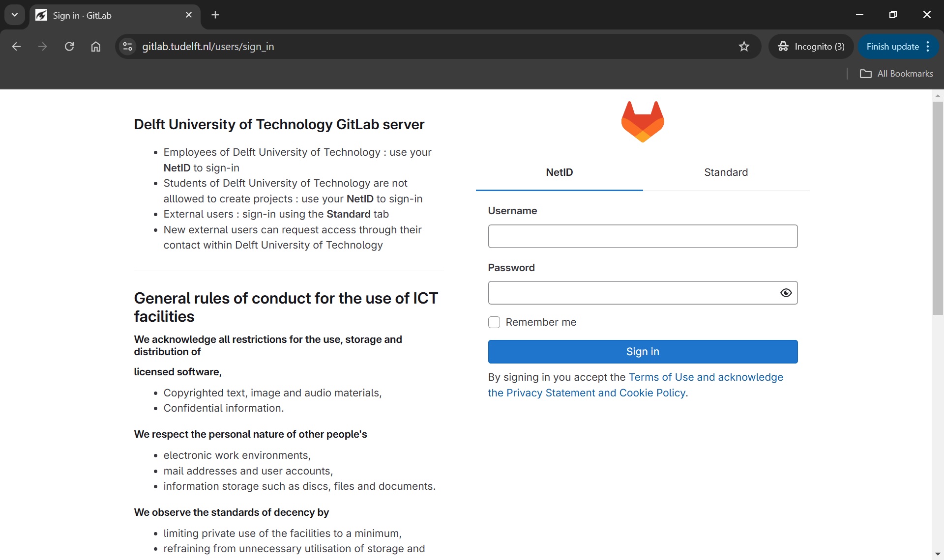944x560 pixels.
Task: Click text 'electronic work environments,'
Action: (x=237, y=455)
